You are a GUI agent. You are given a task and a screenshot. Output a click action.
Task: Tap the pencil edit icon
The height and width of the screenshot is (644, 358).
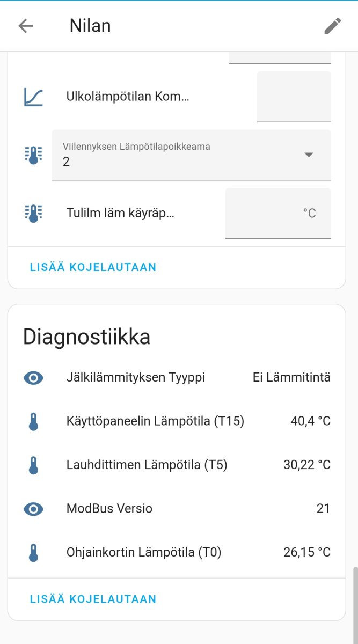coord(333,26)
